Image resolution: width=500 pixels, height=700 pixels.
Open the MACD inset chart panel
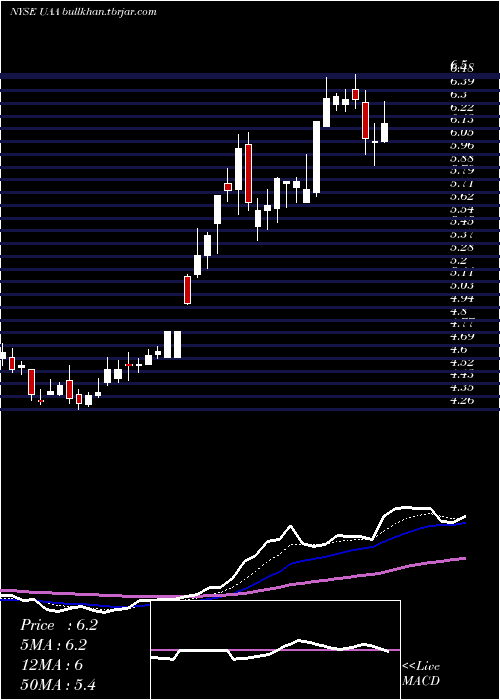[275, 650]
